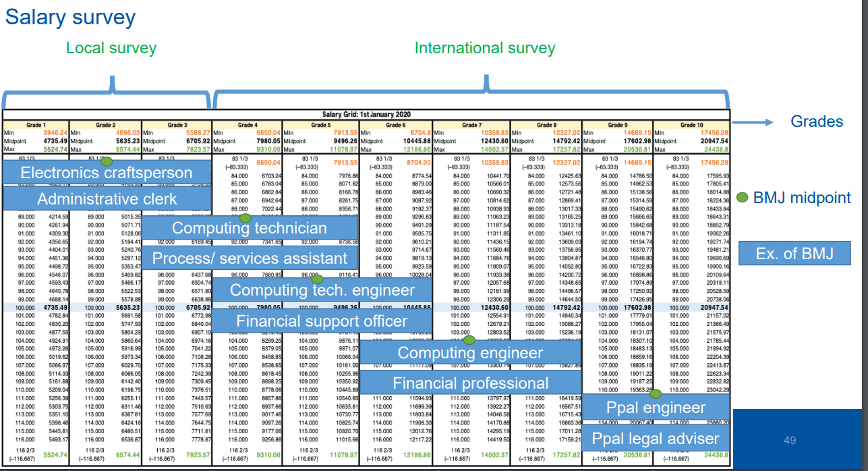
Task: Click the green dot above Computing engineer box
Action: 470,335
